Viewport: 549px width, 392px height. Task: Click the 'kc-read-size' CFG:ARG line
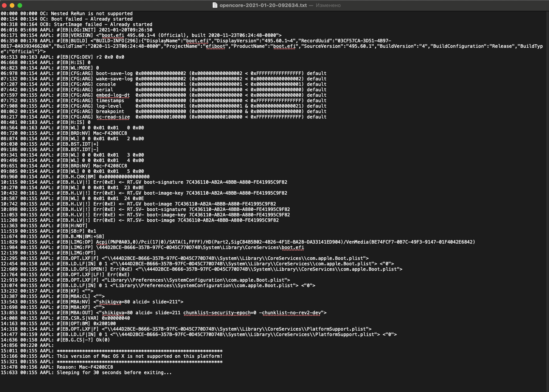pyautogui.click(x=164, y=117)
